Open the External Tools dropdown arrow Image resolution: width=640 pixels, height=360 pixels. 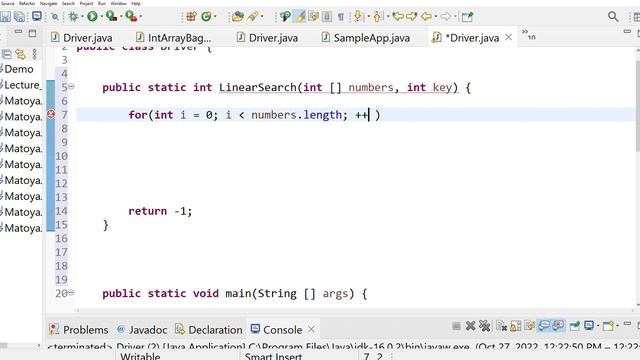tap(140, 17)
